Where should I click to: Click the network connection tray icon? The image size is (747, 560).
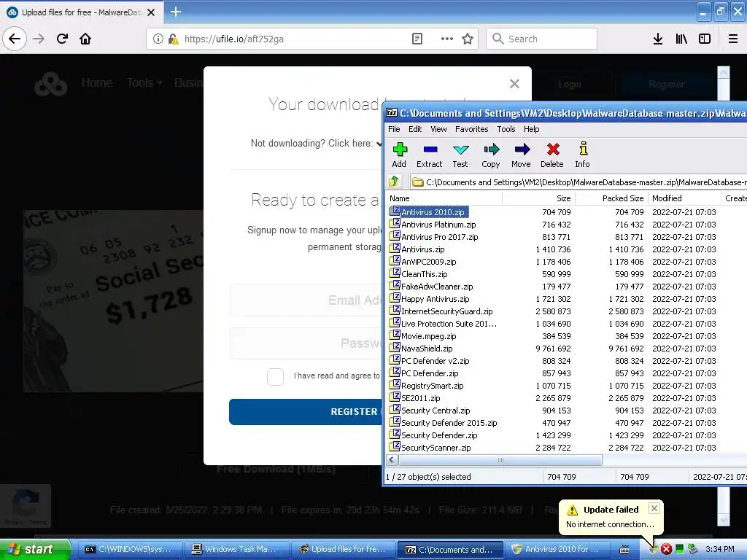tap(692, 549)
